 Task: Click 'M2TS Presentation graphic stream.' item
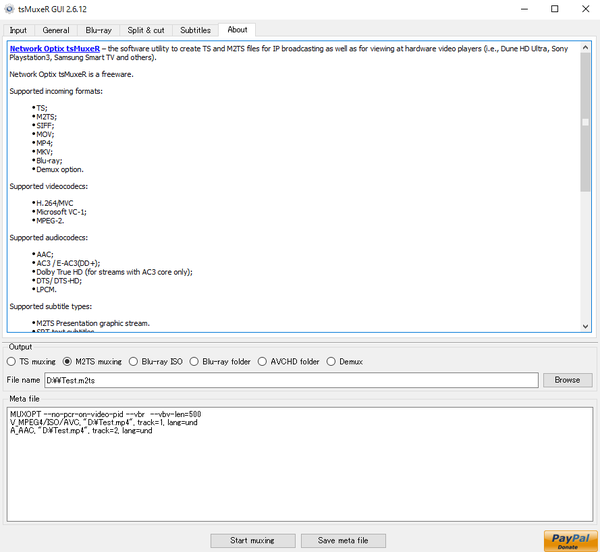point(93,323)
